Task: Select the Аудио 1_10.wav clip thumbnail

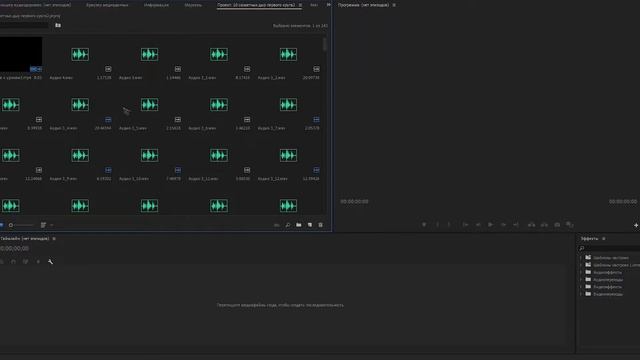Action: 149,155
